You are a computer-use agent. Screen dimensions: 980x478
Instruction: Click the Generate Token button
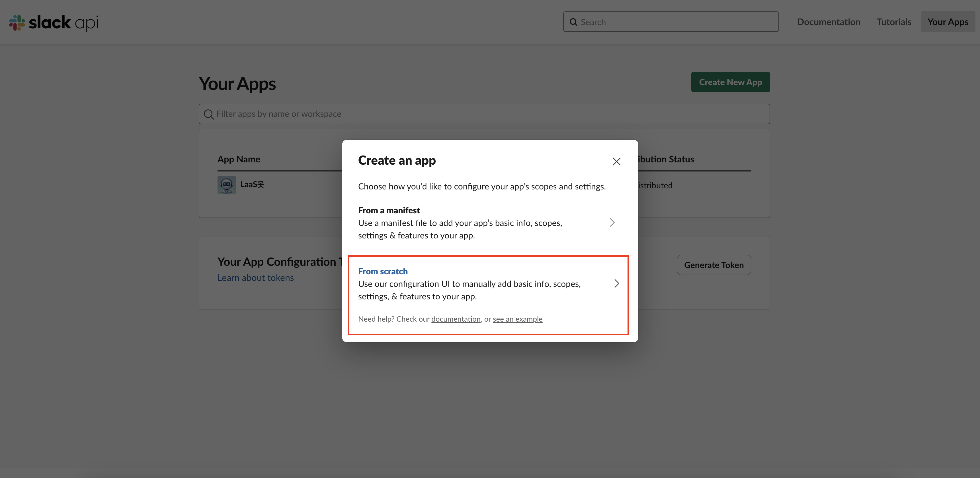tap(714, 265)
